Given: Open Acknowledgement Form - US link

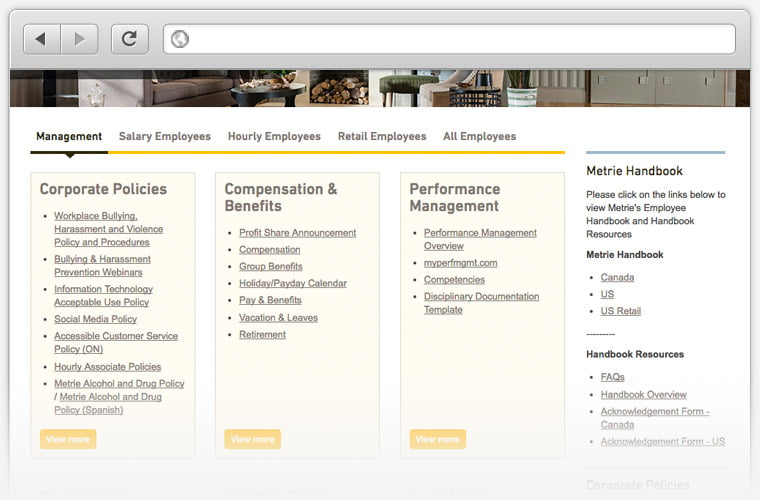Looking at the screenshot, I should pos(663,441).
